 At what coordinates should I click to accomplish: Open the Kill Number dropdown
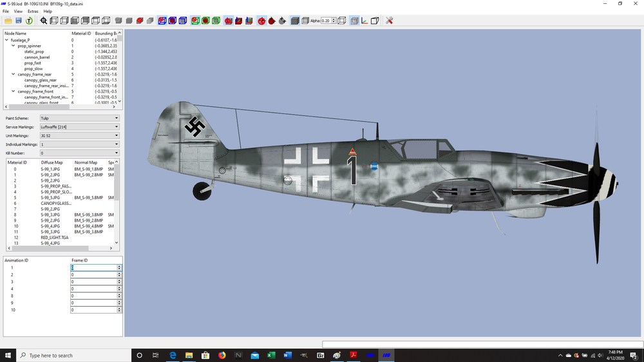(x=79, y=153)
